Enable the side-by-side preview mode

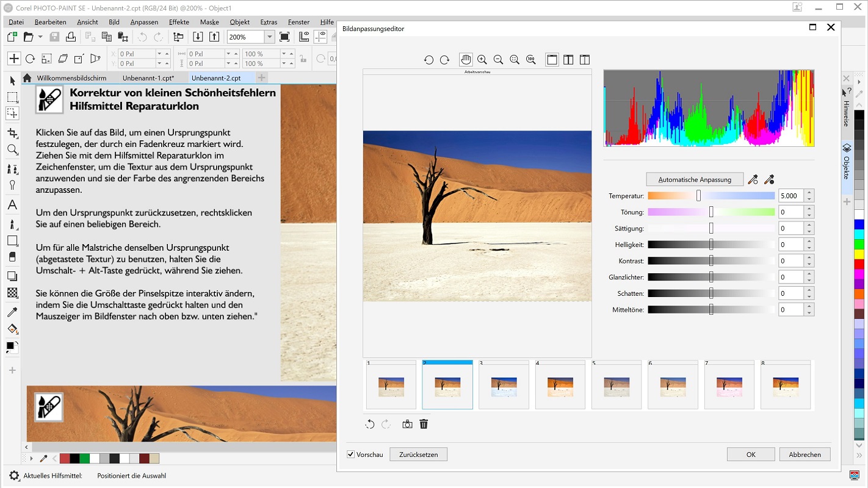[x=568, y=59]
